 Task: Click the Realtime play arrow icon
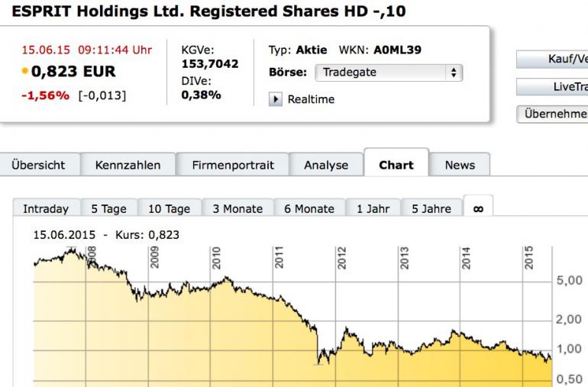click(275, 99)
